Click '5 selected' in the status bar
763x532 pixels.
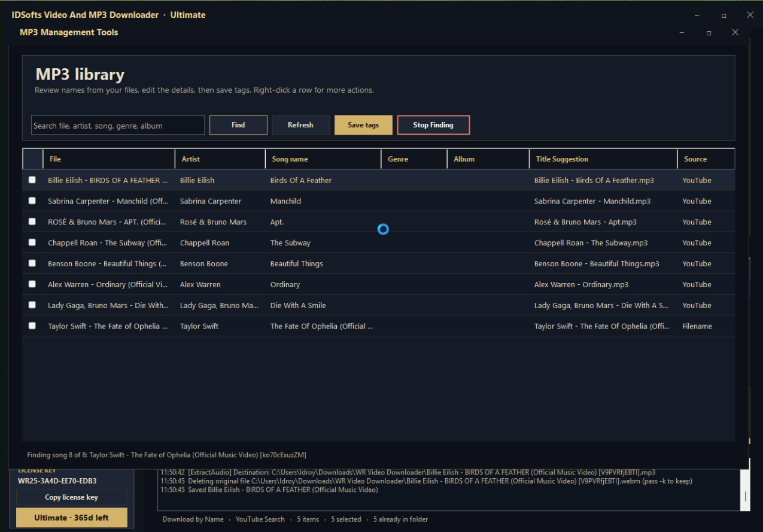click(346, 519)
